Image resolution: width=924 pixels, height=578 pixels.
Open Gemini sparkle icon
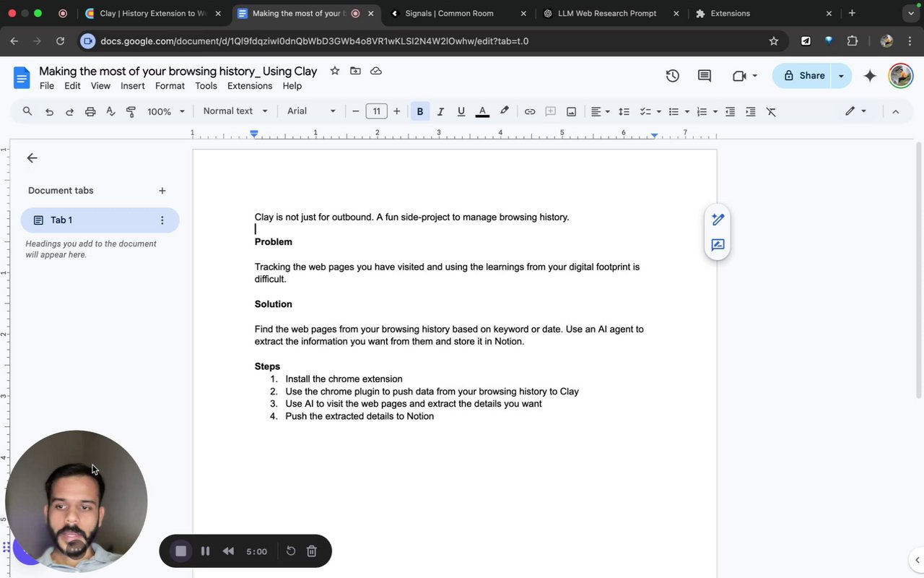[x=870, y=76]
